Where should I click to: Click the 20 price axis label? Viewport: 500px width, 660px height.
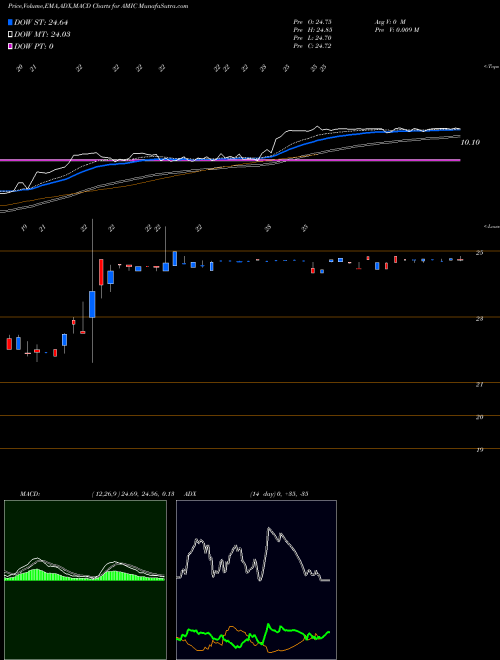(479, 417)
